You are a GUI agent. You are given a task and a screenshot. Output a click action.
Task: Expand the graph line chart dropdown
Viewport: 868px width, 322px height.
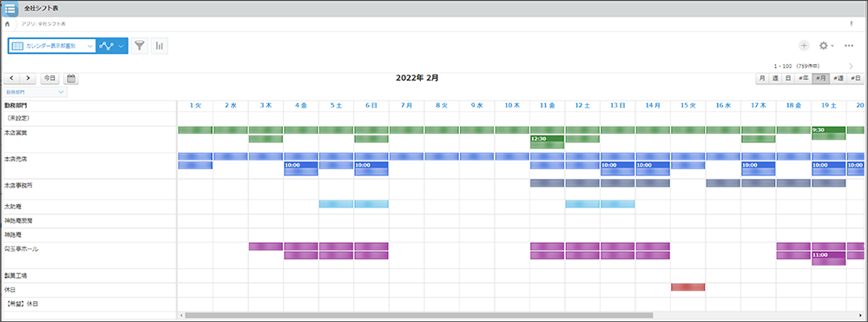click(x=112, y=46)
